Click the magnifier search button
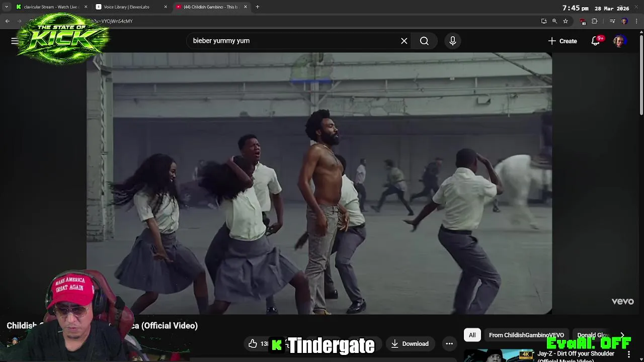The image size is (644, 362). [x=424, y=41]
